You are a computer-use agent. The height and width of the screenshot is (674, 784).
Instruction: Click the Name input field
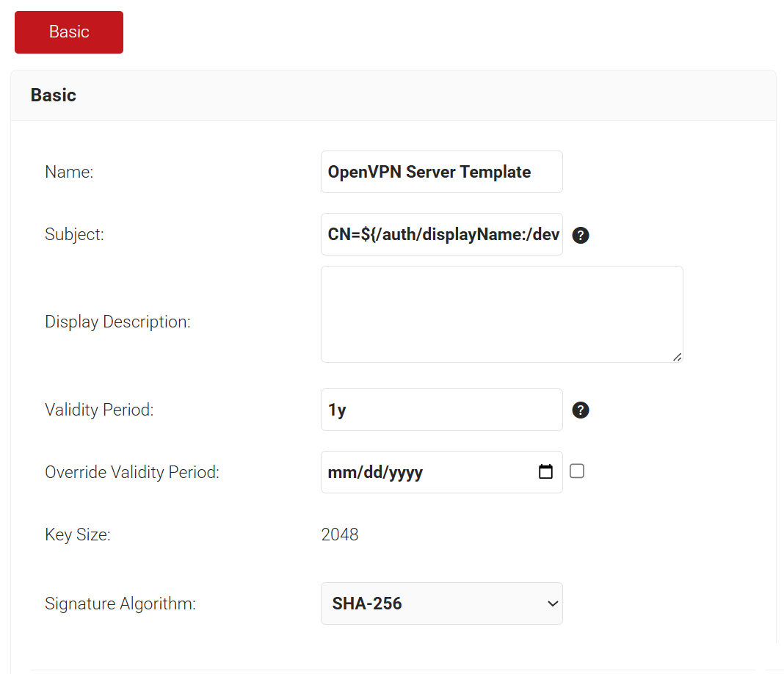coord(441,172)
